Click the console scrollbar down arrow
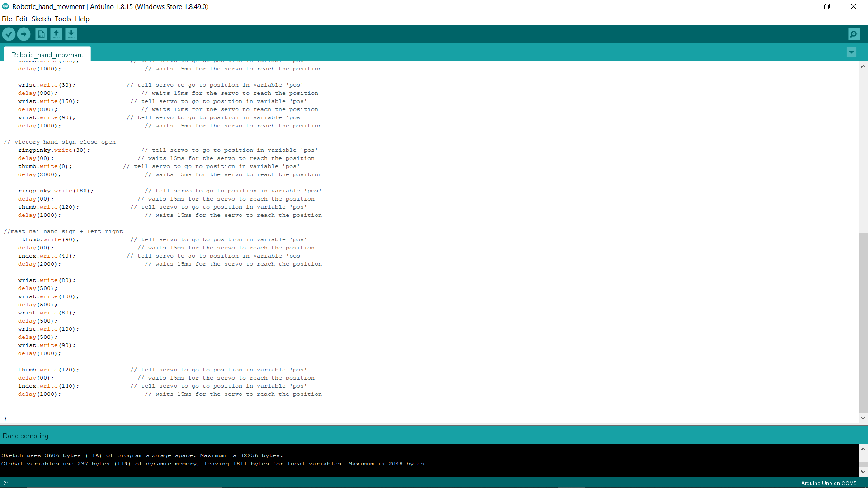The image size is (868, 488). click(863, 472)
